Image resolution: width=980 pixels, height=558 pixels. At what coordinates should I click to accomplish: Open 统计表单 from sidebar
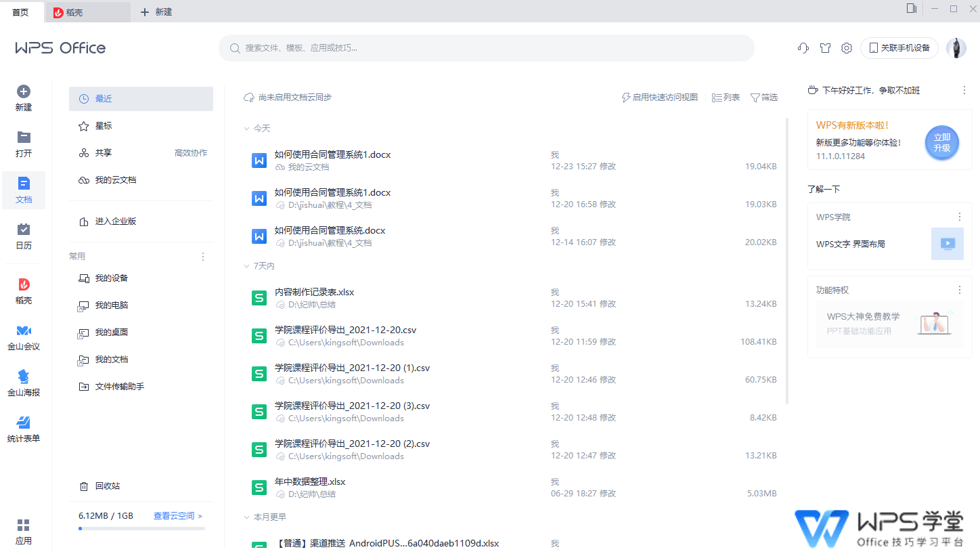click(x=24, y=423)
